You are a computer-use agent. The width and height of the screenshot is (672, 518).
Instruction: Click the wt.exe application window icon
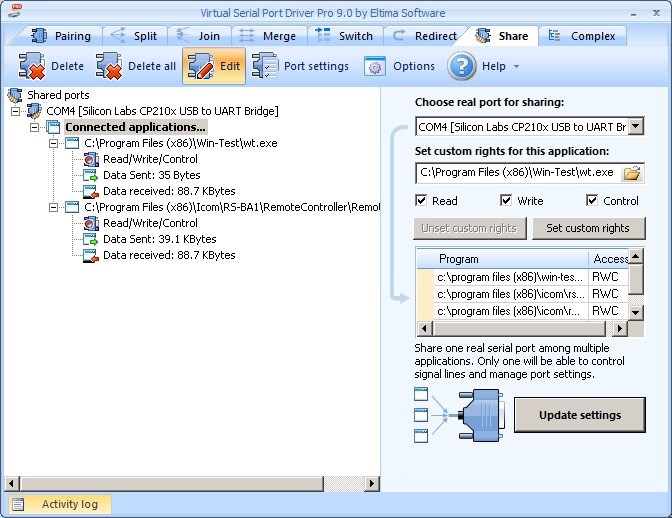[72, 143]
